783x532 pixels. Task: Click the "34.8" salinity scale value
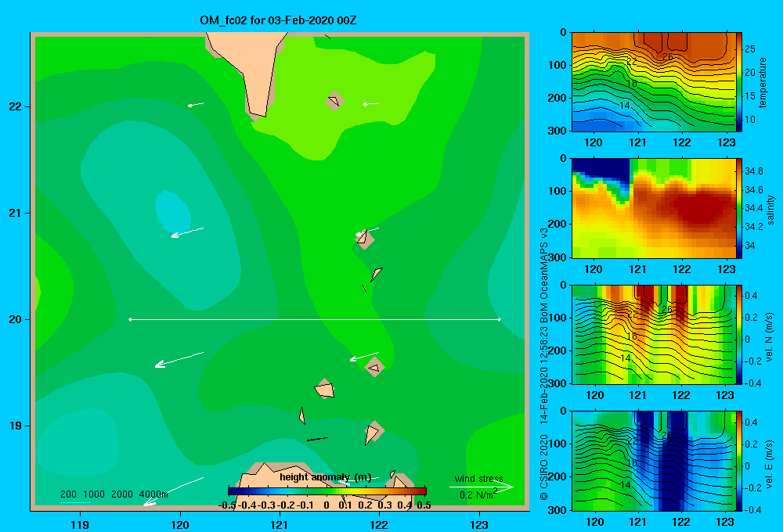(753, 171)
